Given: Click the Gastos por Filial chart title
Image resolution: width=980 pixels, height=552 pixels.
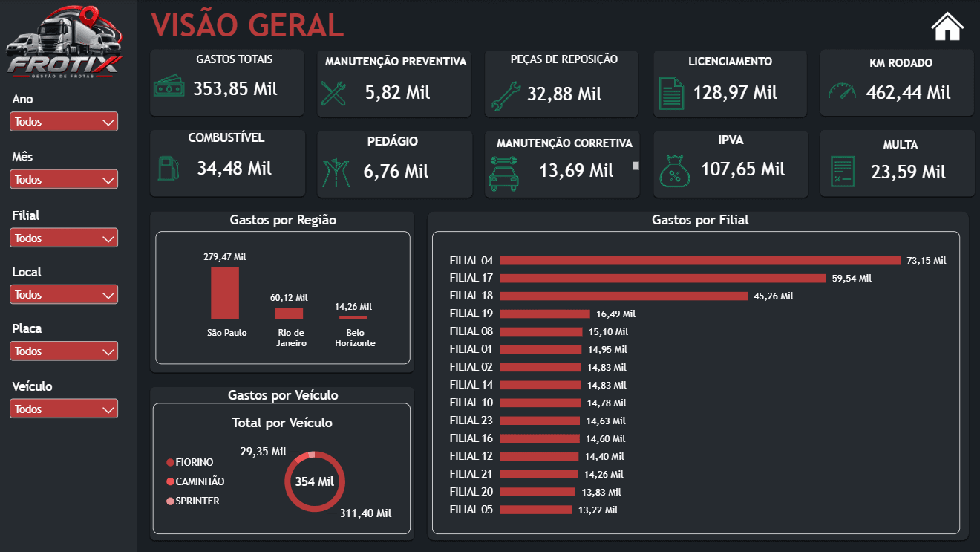Looking at the screenshot, I should [x=700, y=220].
